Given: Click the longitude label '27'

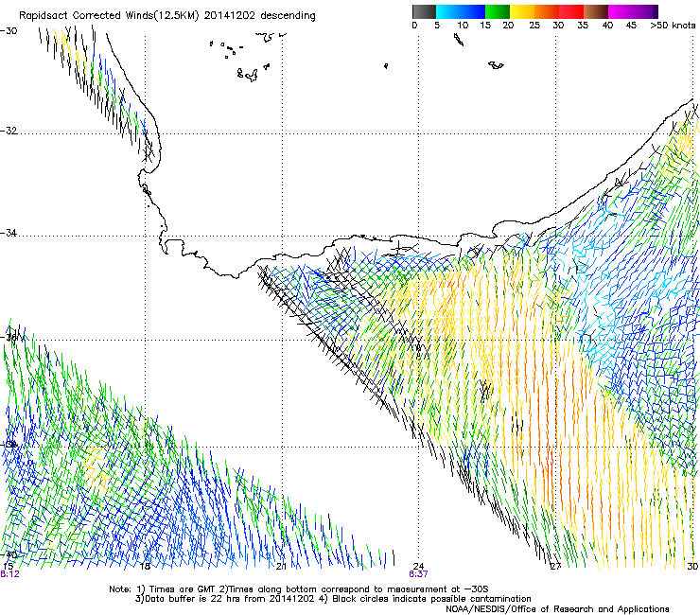Looking at the screenshot, I should [555, 567].
